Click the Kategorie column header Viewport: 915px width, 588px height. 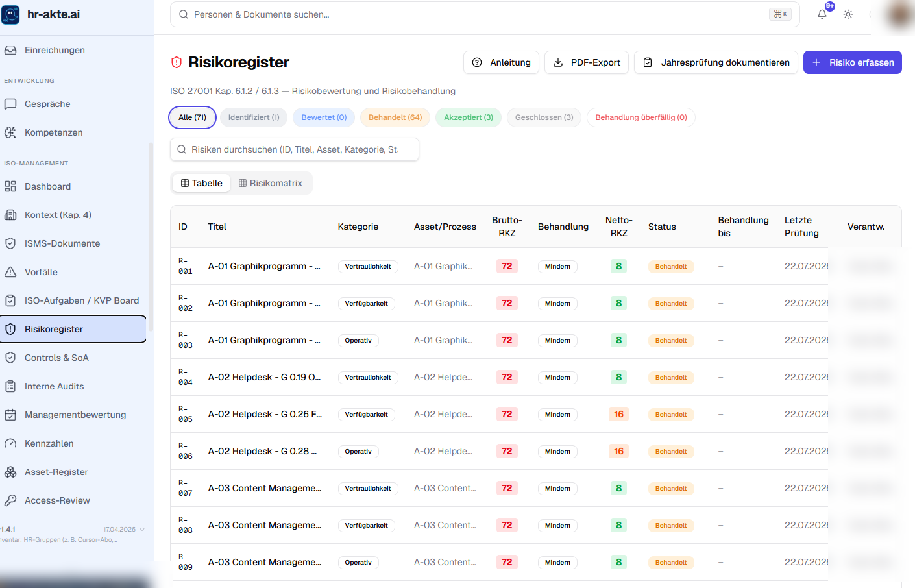click(x=358, y=227)
